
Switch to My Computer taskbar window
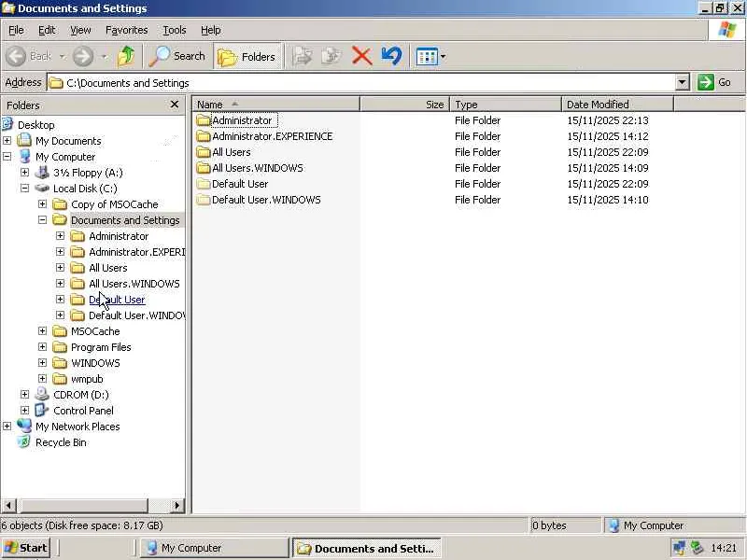click(x=214, y=548)
